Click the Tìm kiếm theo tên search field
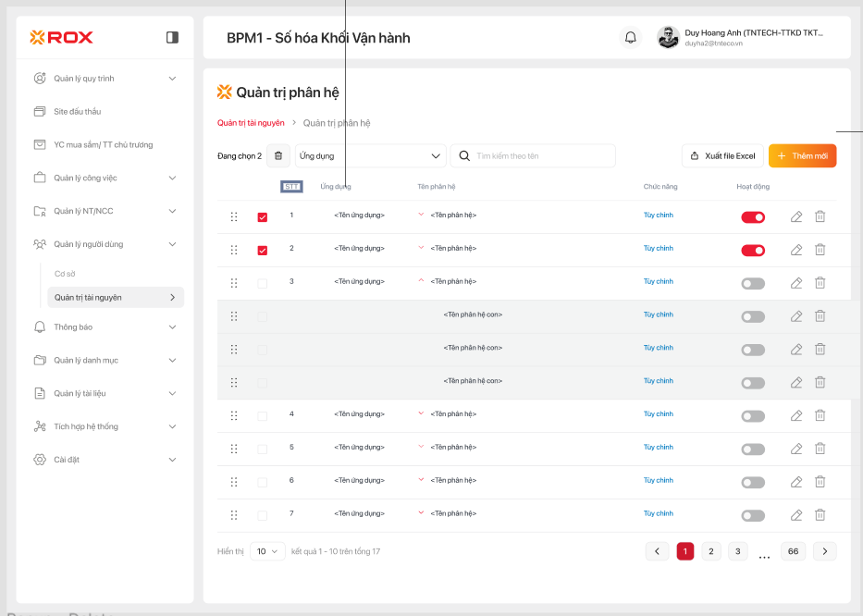The height and width of the screenshot is (616, 863). coord(541,156)
